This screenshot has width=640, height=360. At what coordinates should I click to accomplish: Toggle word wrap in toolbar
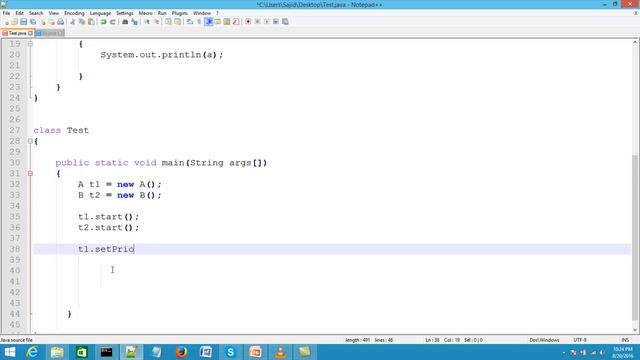coord(190,22)
